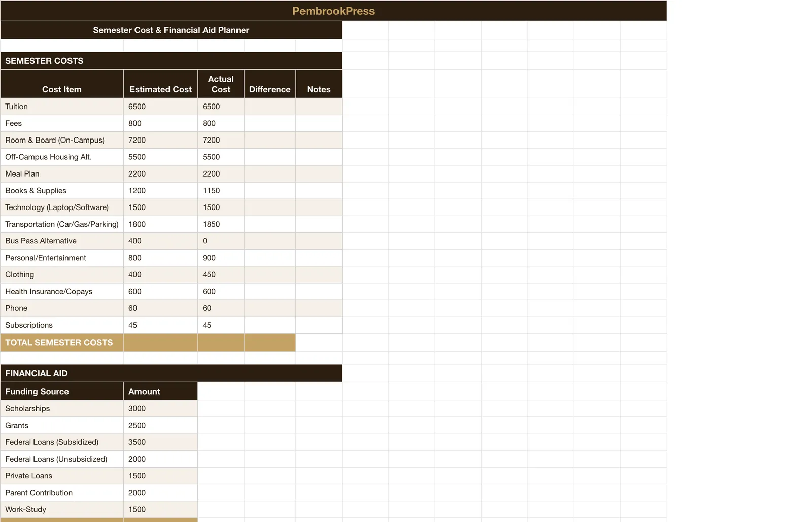Select the Tuition row label

[x=62, y=107]
